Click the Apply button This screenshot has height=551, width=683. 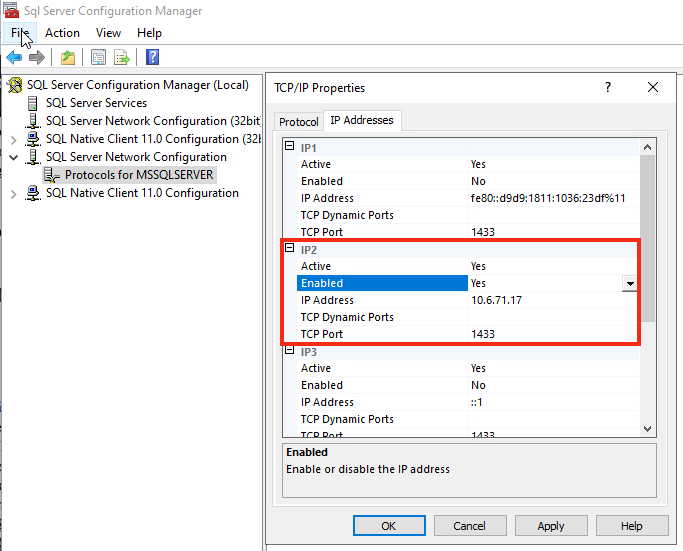click(551, 526)
